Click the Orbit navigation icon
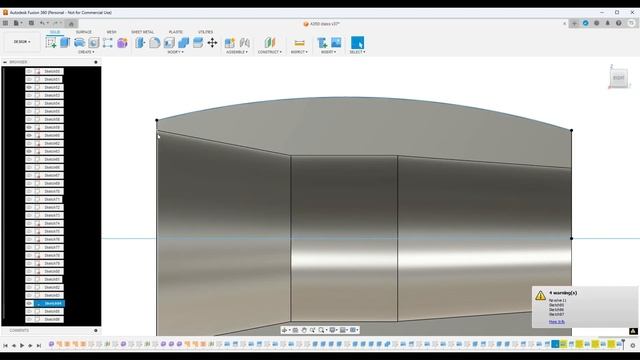Screen dimensions: 640x360 click(284, 330)
